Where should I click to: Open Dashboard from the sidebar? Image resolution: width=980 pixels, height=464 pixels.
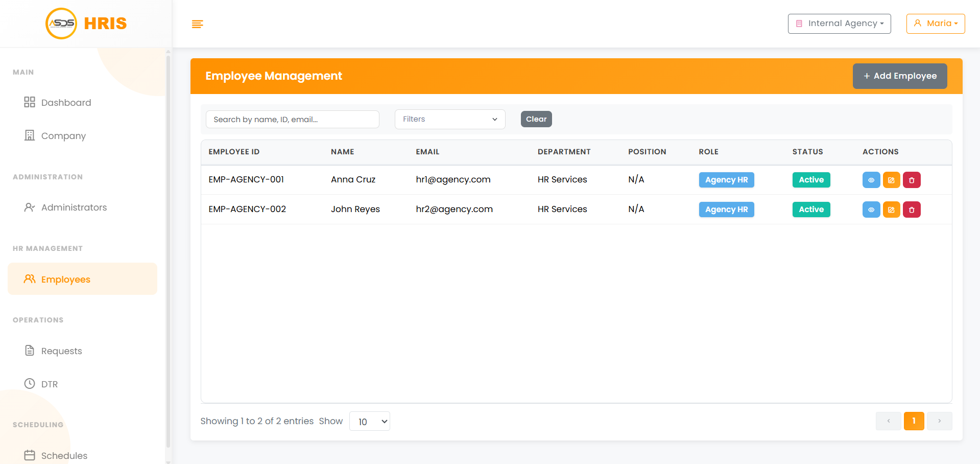66,103
